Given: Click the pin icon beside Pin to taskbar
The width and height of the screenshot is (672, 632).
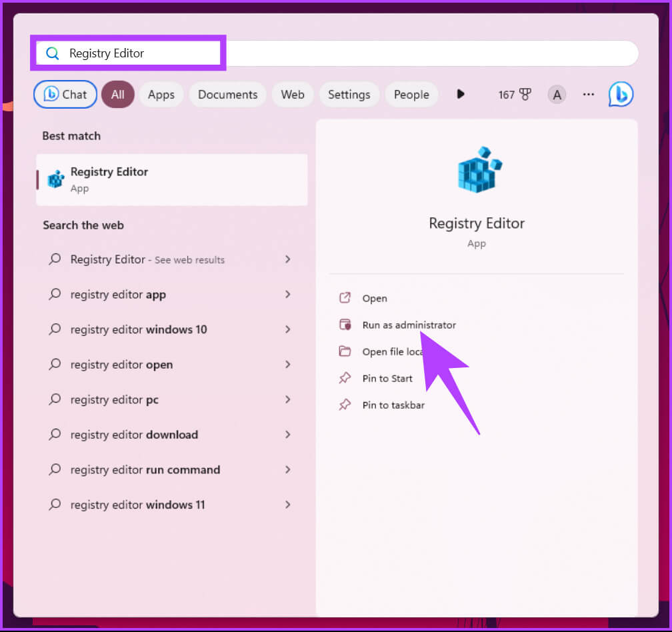Looking at the screenshot, I should 345,405.
